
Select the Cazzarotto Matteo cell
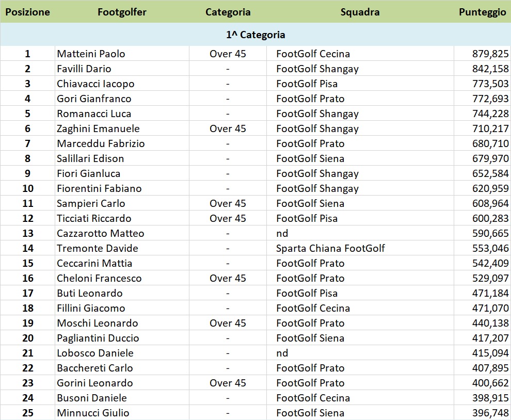tap(122, 233)
